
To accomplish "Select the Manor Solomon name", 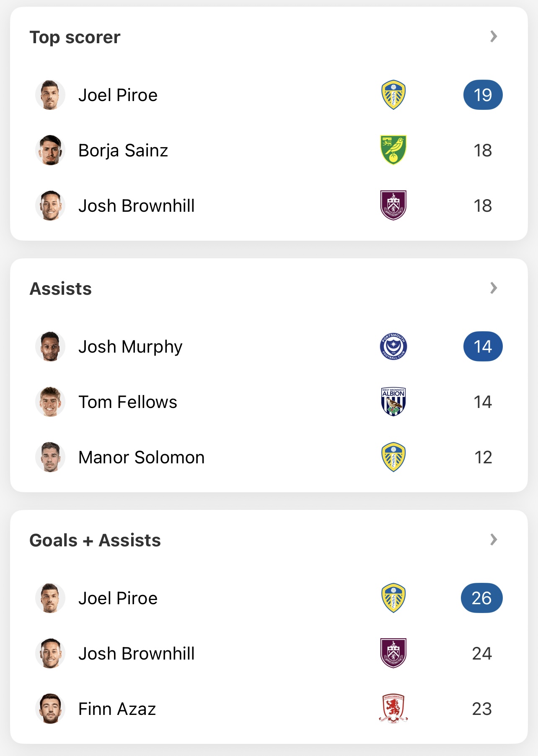I will [x=142, y=457].
